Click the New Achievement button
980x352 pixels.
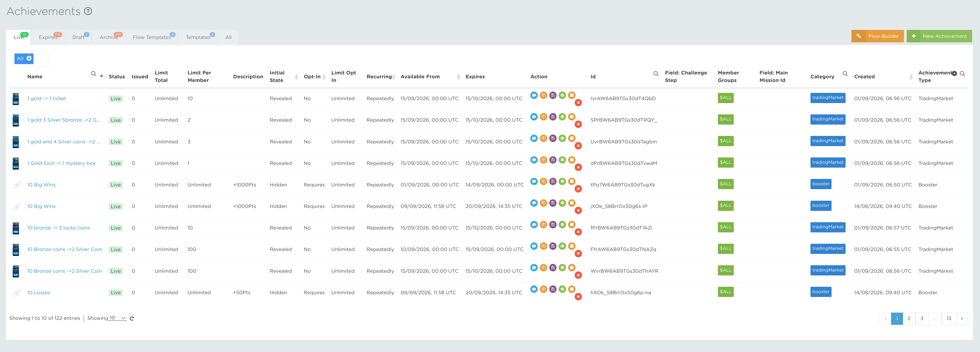click(x=939, y=36)
